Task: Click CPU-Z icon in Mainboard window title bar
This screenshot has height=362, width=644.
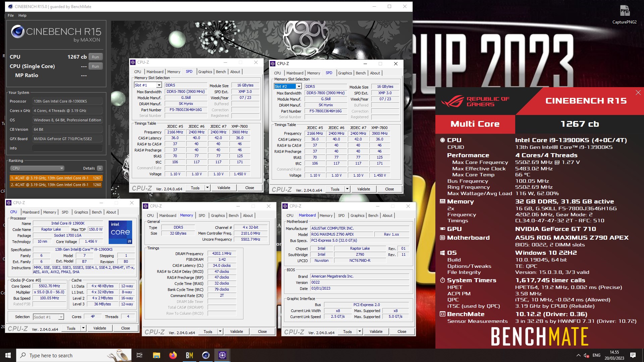Action: 285,206
